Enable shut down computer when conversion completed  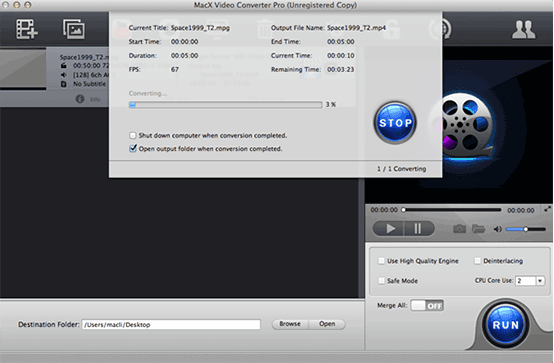click(132, 135)
